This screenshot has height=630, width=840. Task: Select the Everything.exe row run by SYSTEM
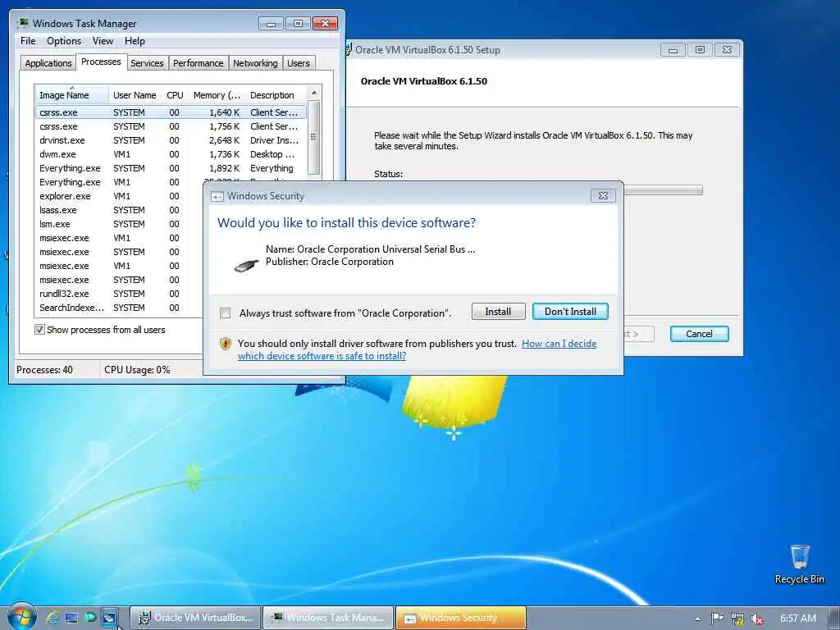click(171, 168)
